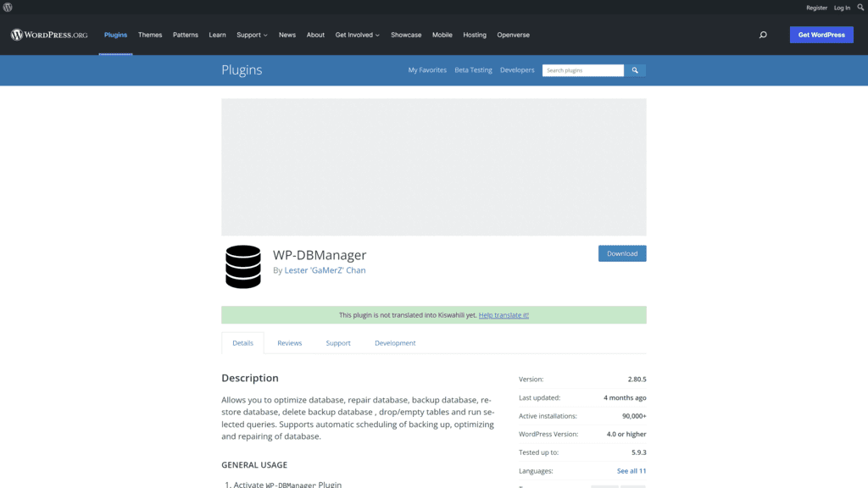Click the WordPress.org site logo

[49, 35]
